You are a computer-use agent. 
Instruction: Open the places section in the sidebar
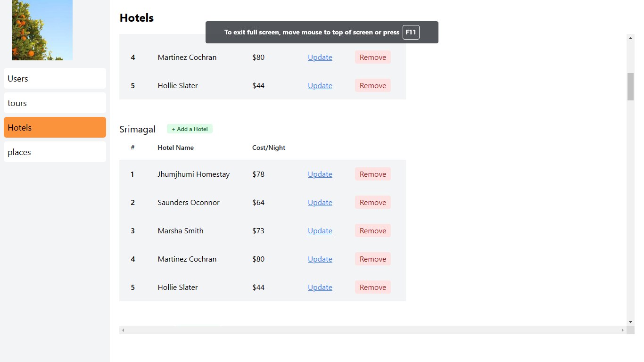55,152
